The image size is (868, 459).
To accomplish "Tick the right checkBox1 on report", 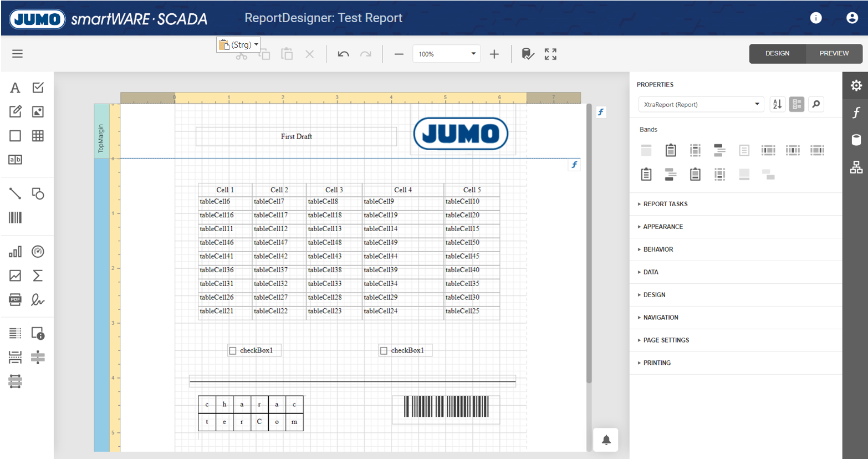I will point(384,350).
